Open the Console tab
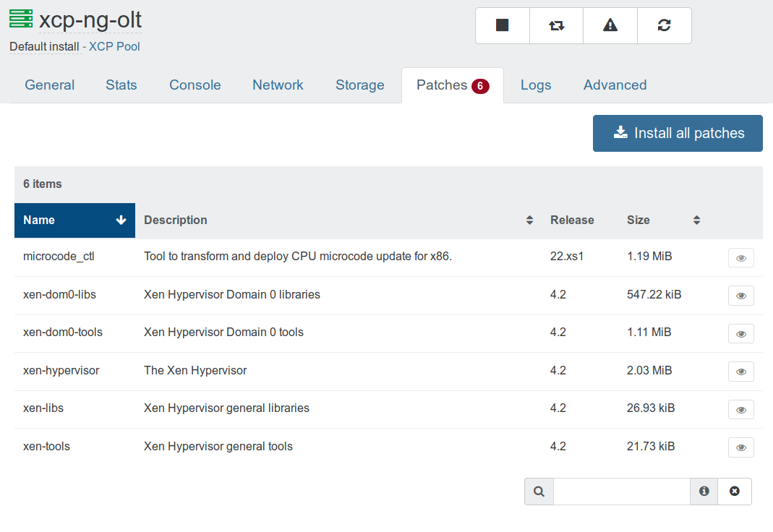 pyautogui.click(x=195, y=85)
